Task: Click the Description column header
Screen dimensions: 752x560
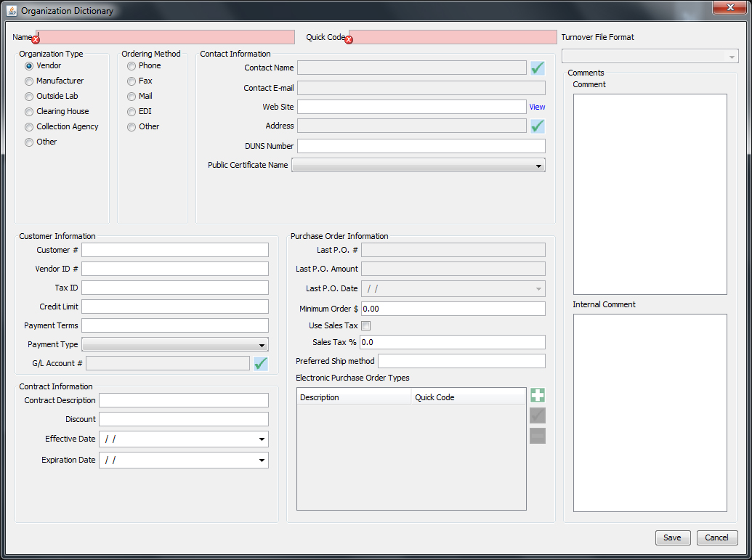Action: click(354, 397)
